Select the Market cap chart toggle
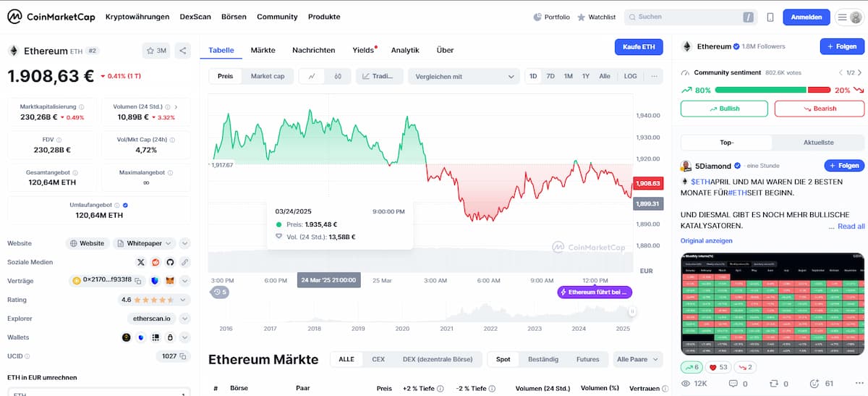The width and height of the screenshot is (868, 396). [268, 76]
